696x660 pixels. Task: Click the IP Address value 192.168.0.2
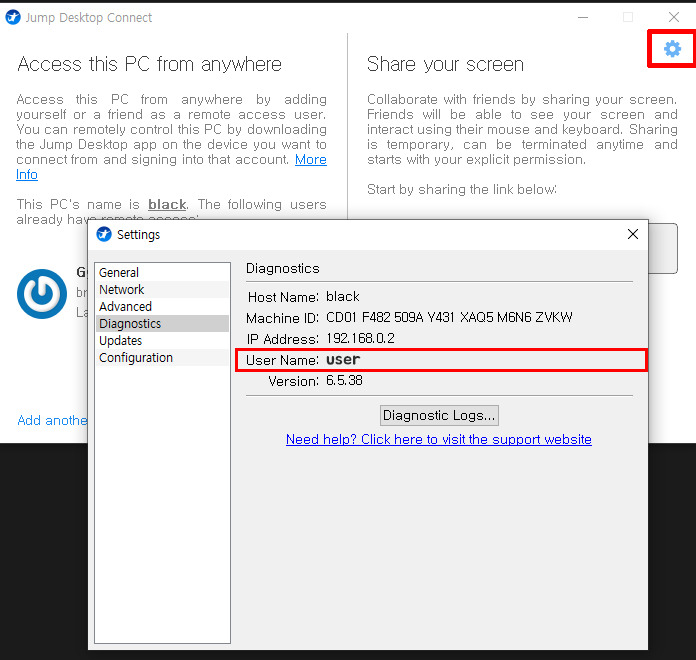[360, 338]
